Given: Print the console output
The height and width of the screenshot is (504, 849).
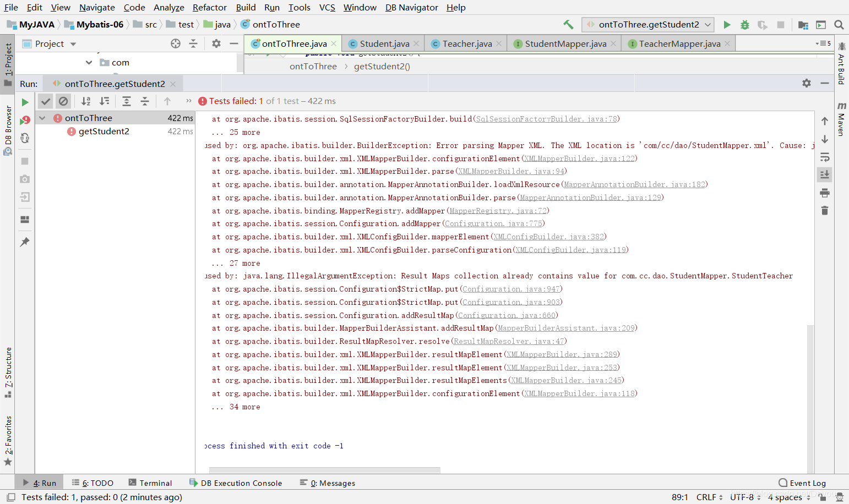Looking at the screenshot, I should (825, 193).
